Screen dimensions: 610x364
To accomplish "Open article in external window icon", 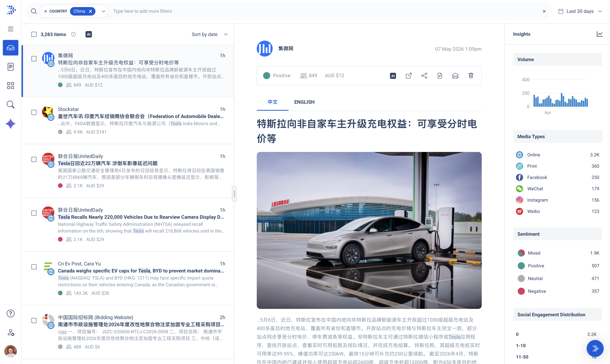I will click(409, 76).
